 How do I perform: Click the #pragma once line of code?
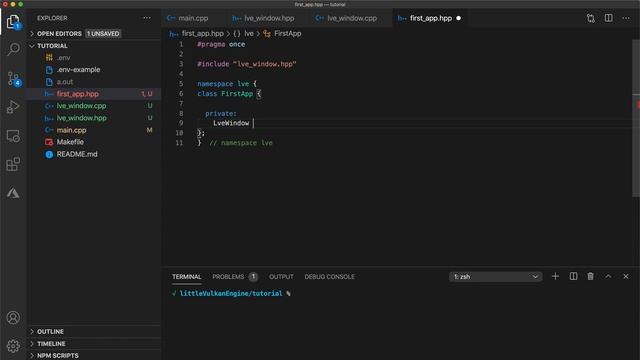pyautogui.click(x=221, y=44)
